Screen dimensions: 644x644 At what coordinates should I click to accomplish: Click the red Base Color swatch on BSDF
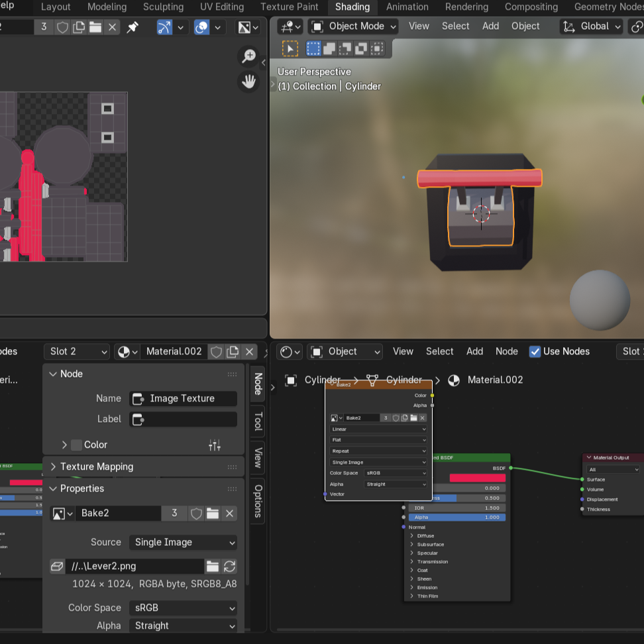(477, 478)
